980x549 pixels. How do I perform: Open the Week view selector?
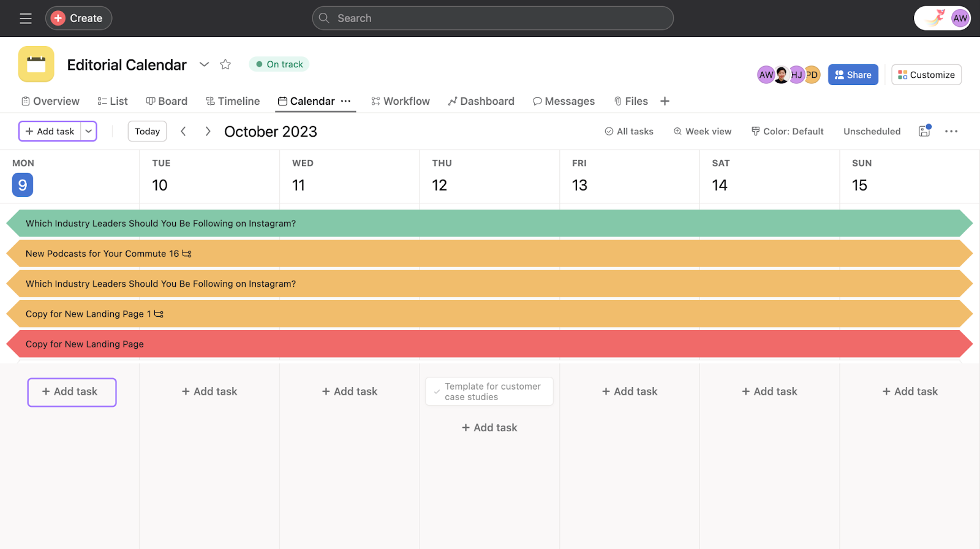[x=703, y=131]
